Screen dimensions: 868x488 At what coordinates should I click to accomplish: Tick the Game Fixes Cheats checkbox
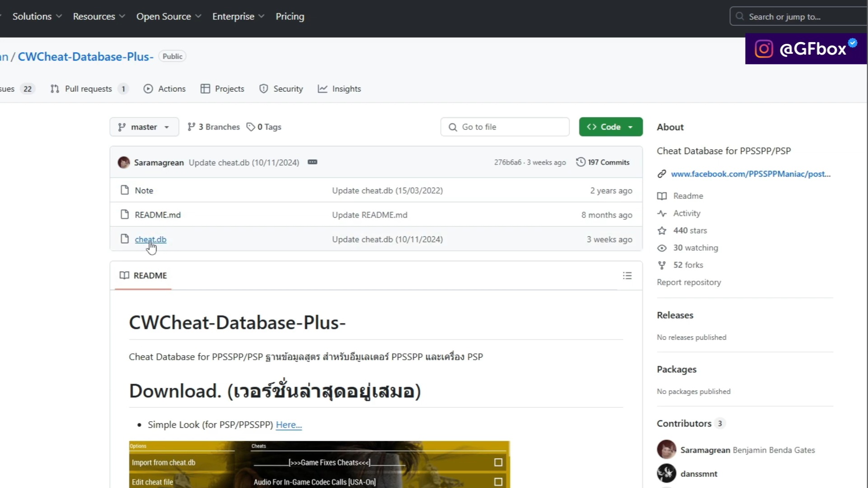pos(498,462)
